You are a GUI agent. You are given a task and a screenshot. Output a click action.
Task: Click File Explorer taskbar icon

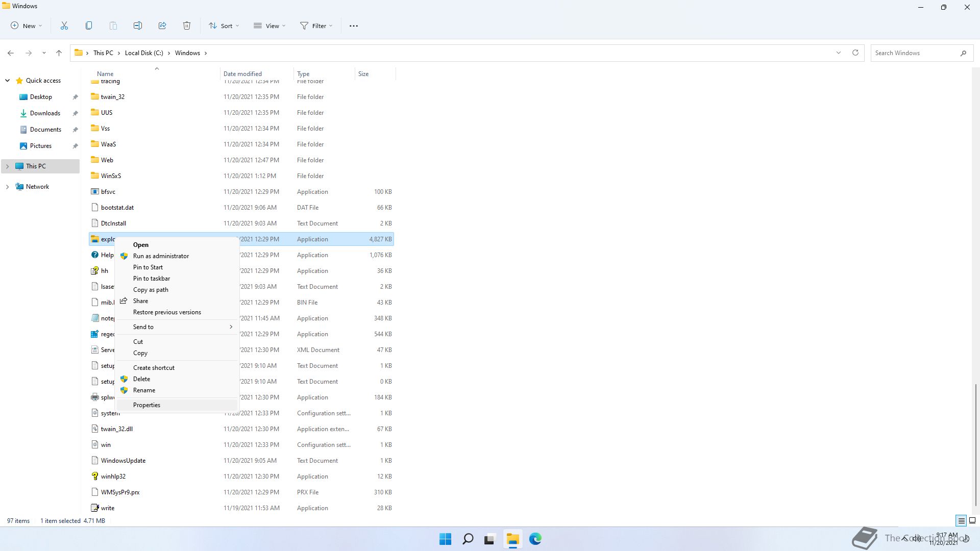[x=512, y=539]
